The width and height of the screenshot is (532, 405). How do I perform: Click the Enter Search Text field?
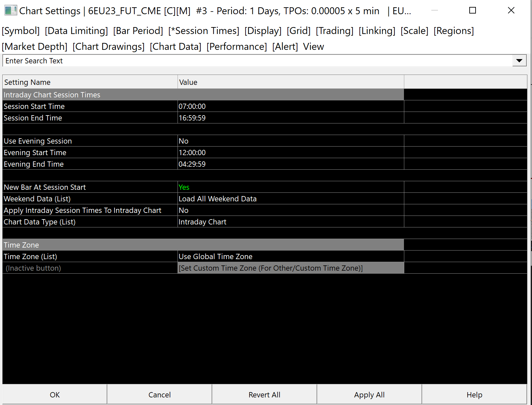[257, 61]
